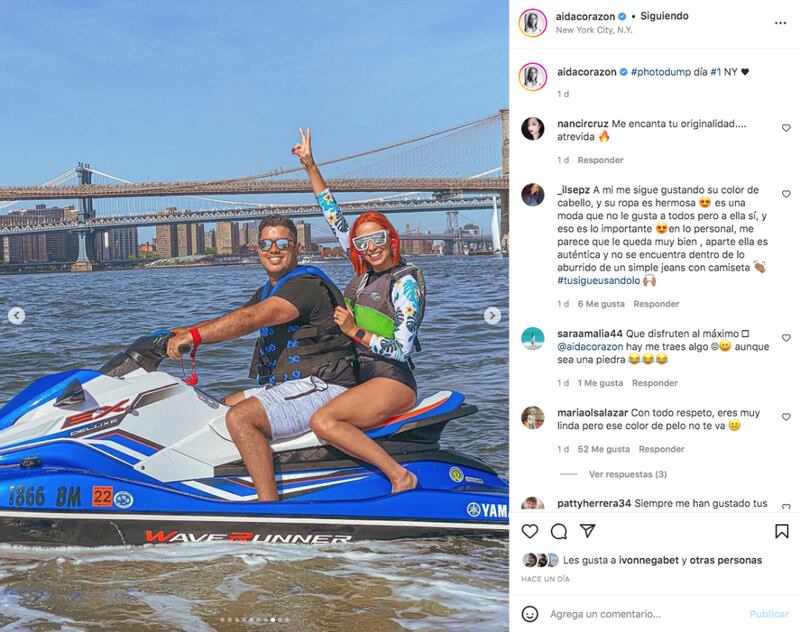Like nancircruz's comment
The image size is (800, 632).
[x=786, y=128]
